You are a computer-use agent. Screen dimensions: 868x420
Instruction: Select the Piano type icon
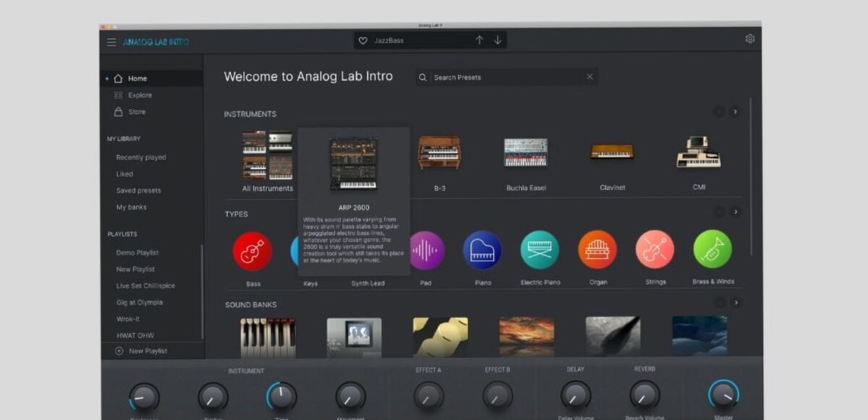point(482,249)
